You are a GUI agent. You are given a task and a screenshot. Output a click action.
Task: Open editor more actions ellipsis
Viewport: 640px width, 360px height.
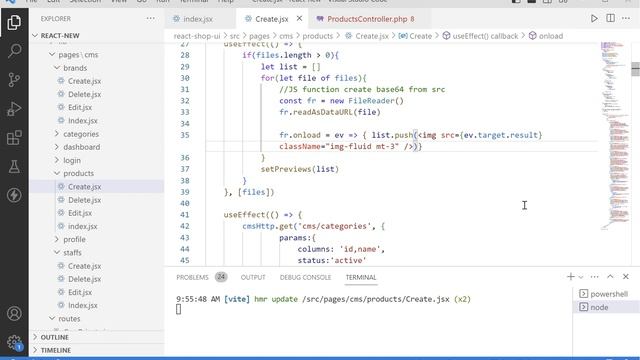(x=626, y=19)
